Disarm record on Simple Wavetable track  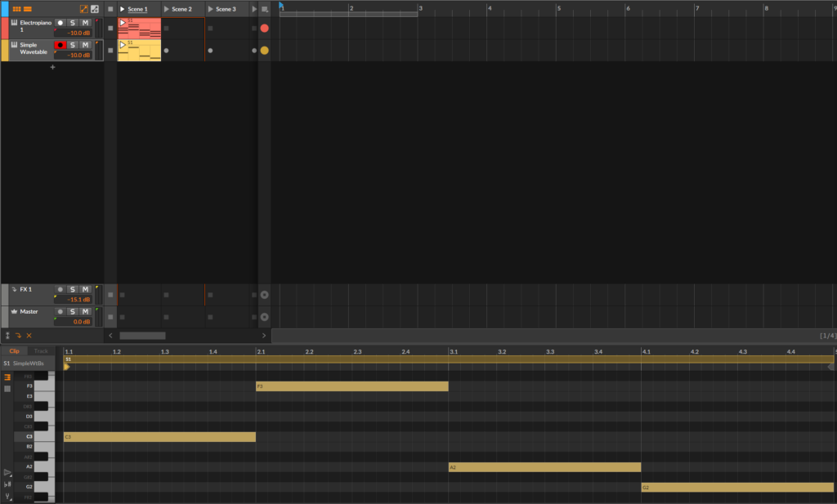60,45
